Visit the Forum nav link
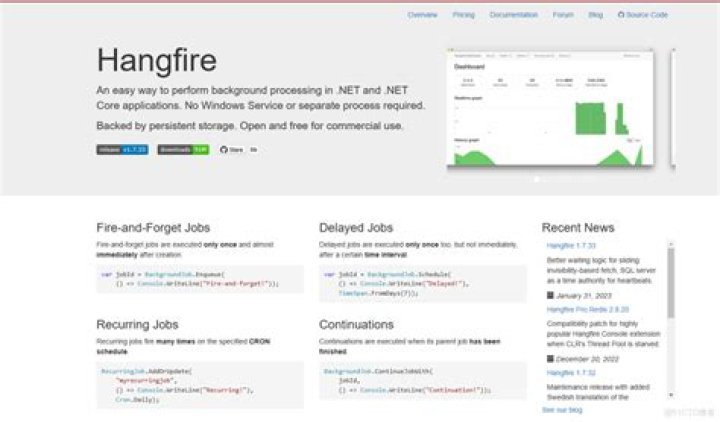 click(563, 15)
